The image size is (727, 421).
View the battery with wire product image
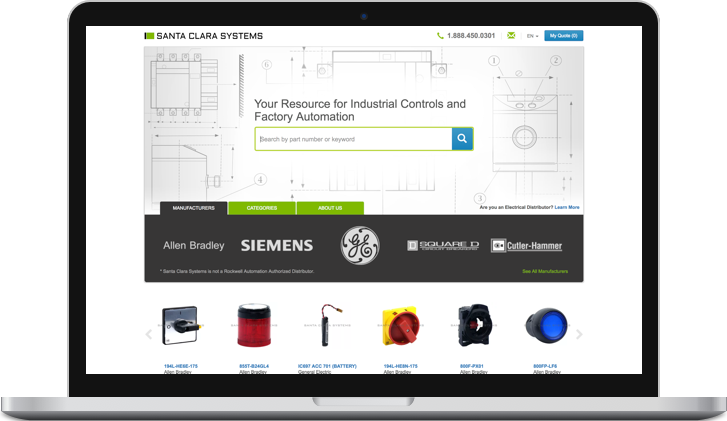pos(331,325)
